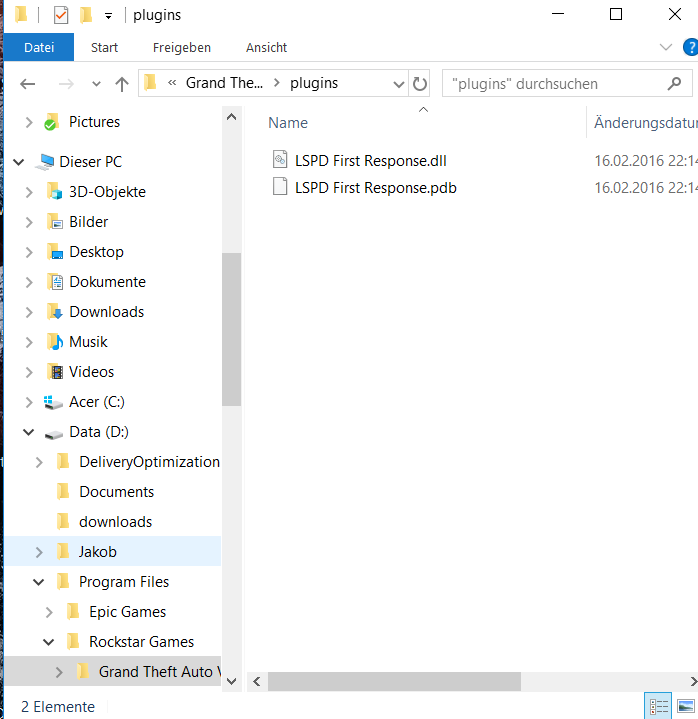Open DeliveryOptimization folder
This screenshot has height=719, width=698.
tap(149, 462)
